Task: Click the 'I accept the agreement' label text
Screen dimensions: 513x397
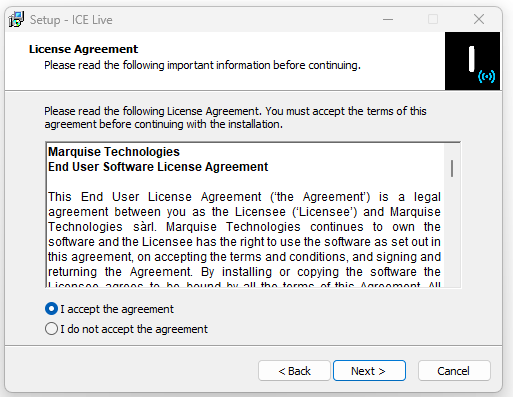Action: click(x=117, y=309)
